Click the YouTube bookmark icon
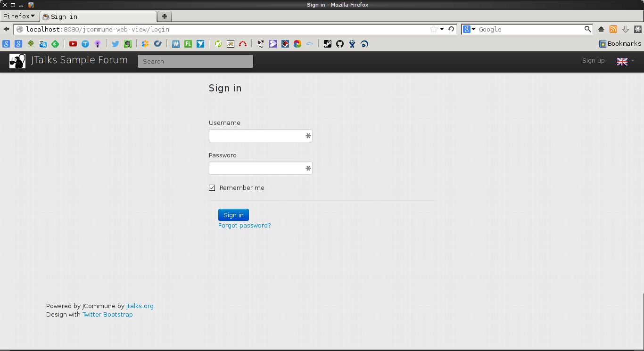The height and width of the screenshot is (351, 644). (73, 44)
